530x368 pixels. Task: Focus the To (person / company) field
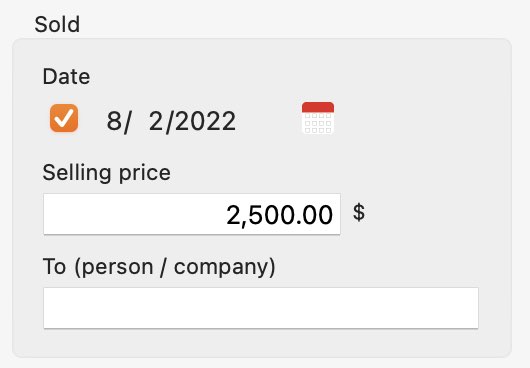click(261, 308)
